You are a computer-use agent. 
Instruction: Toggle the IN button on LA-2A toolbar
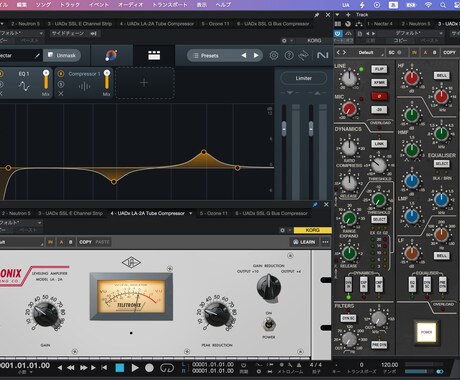pos(50,242)
